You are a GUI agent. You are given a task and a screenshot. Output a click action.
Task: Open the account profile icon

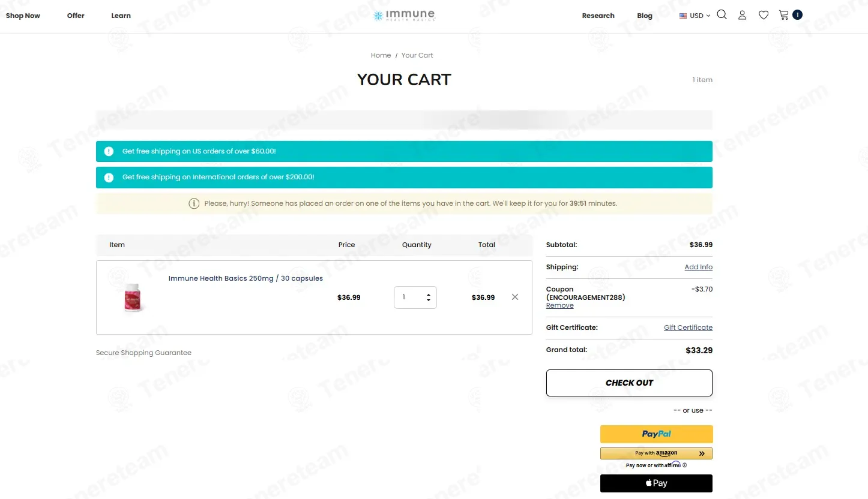743,15
